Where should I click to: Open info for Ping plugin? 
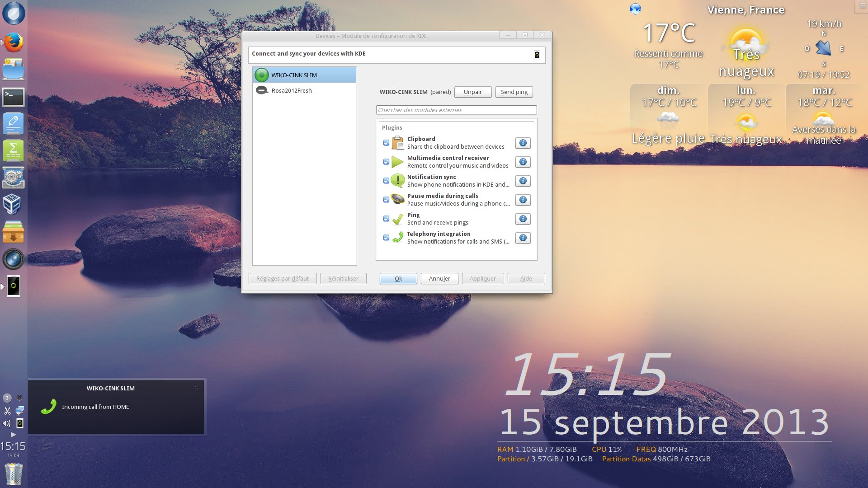523,219
